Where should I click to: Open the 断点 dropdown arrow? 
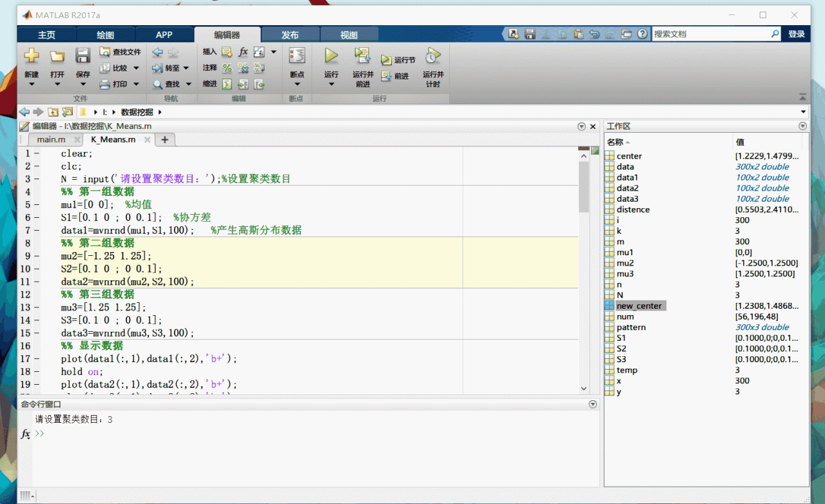(296, 84)
